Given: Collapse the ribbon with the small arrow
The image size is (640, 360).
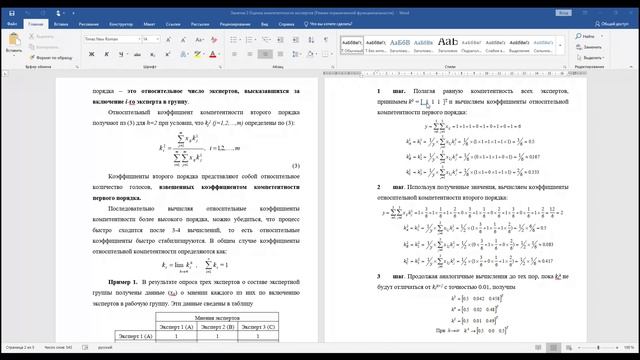Looking at the screenshot, I should click(x=631, y=67).
